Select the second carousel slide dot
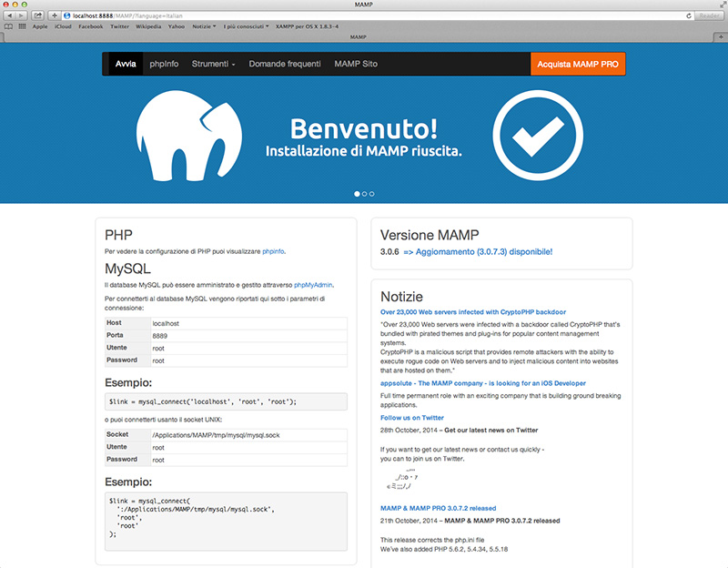Image resolution: width=728 pixels, height=568 pixels. tap(365, 194)
